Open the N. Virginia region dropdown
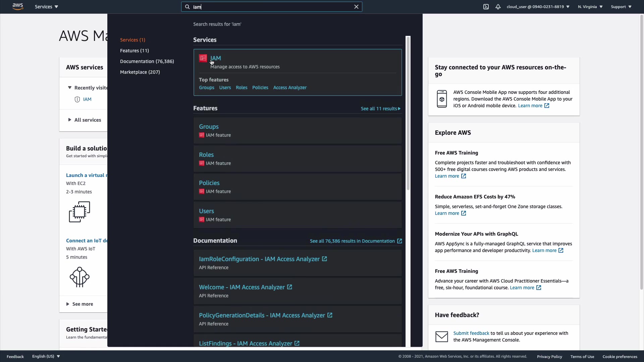 tap(590, 7)
